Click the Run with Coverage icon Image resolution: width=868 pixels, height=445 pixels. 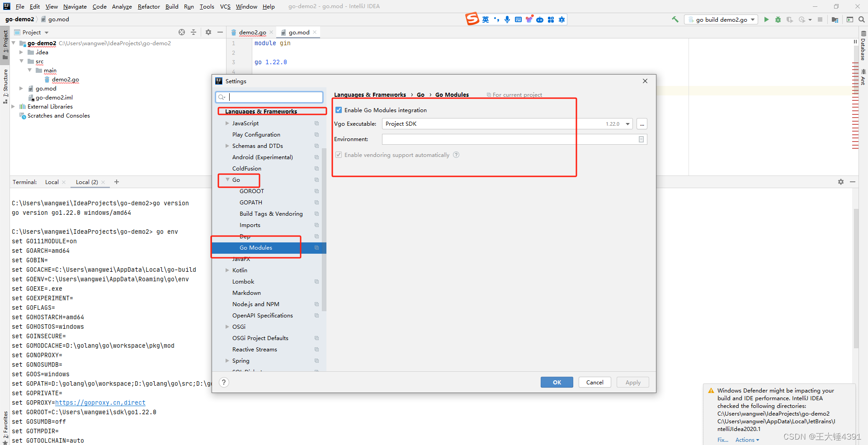(x=790, y=19)
